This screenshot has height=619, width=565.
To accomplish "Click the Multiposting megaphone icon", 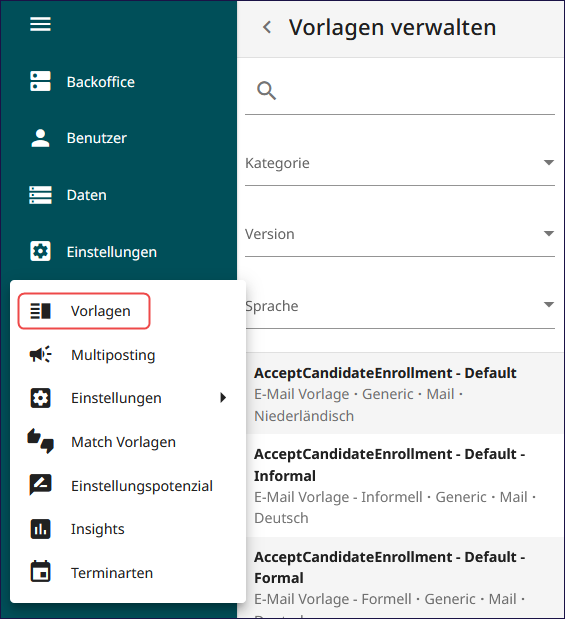I will coord(40,355).
